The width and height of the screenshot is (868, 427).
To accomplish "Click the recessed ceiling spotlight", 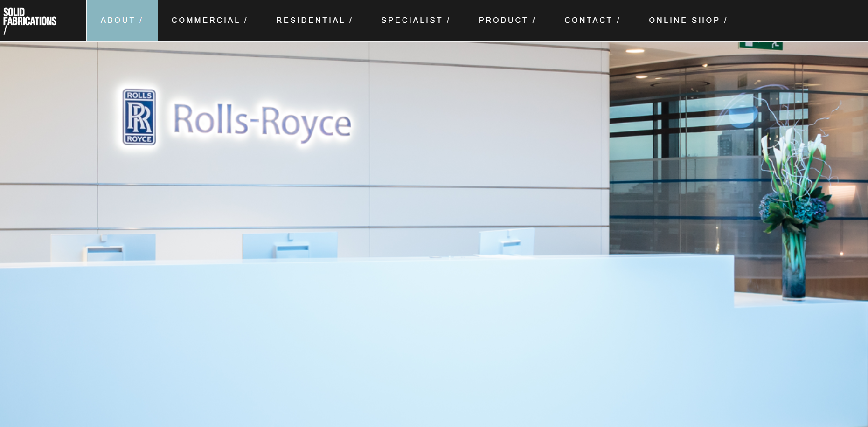I will tap(635, 51).
